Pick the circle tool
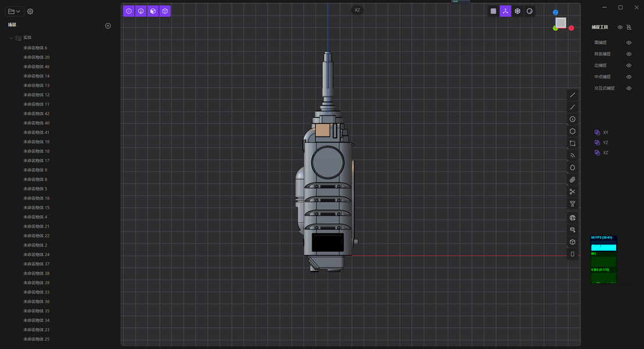This screenshot has height=349, width=644. 573,119
